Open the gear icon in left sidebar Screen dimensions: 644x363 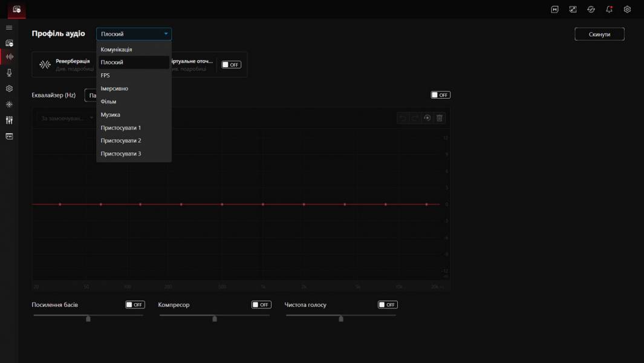click(x=9, y=88)
